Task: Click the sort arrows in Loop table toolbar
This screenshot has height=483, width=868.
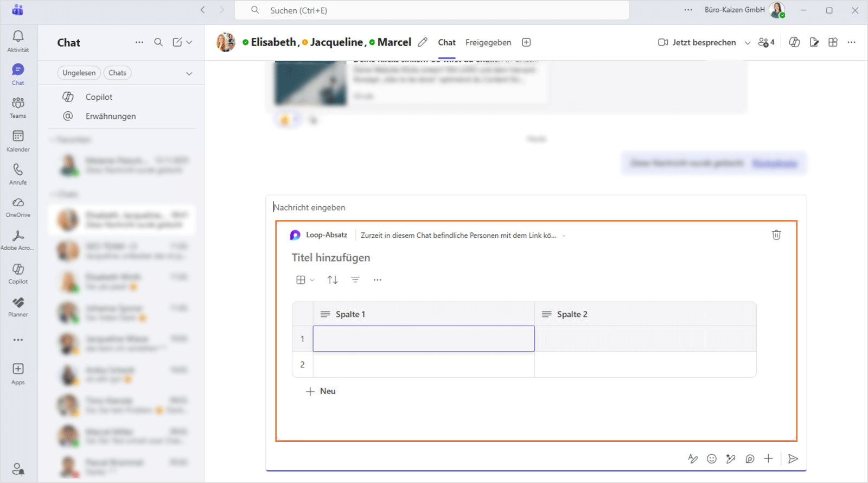Action: pos(333,280)
